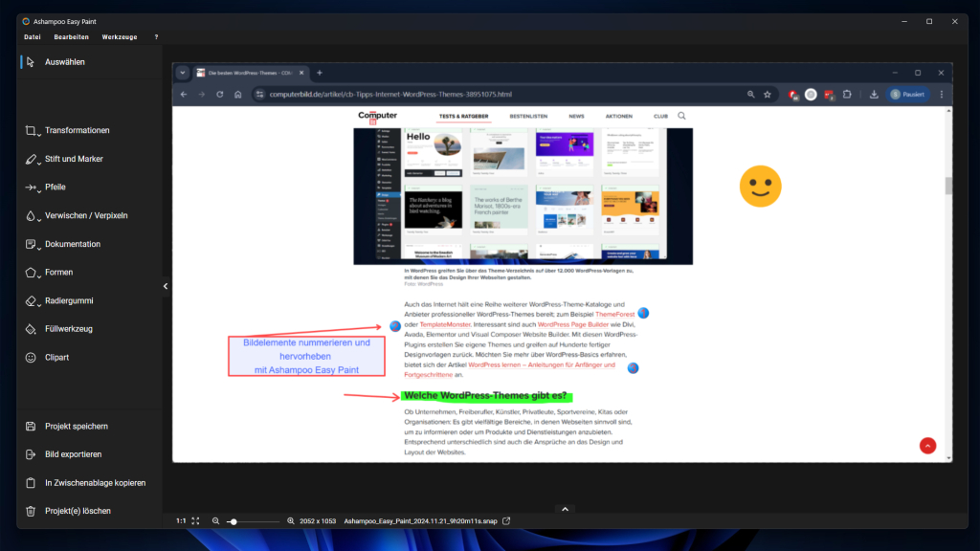Choose the Radiergummi eraser tool
Image resolution: width=980 pixels, height=551 pixels.
coord(68,300)
